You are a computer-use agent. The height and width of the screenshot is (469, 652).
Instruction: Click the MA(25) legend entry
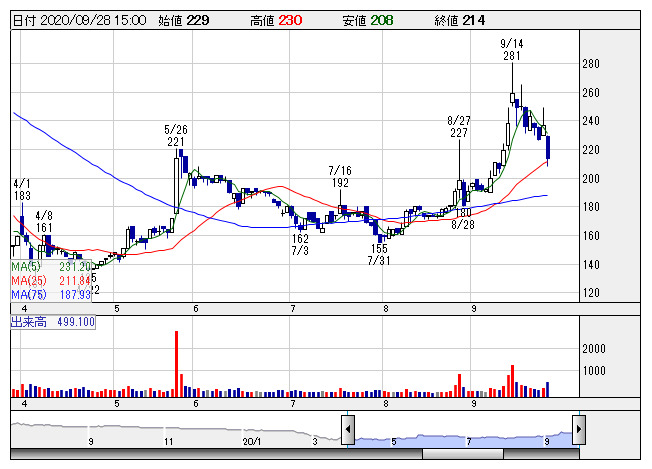(x=51, y=281)
